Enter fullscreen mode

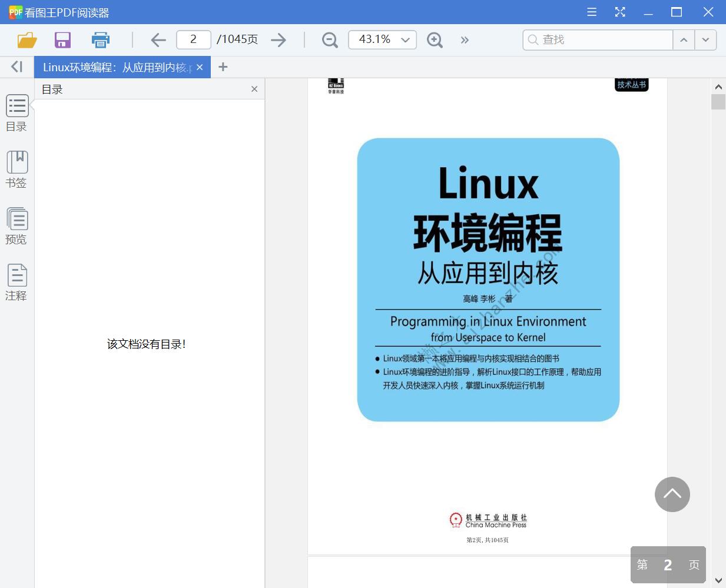(619, 12)
